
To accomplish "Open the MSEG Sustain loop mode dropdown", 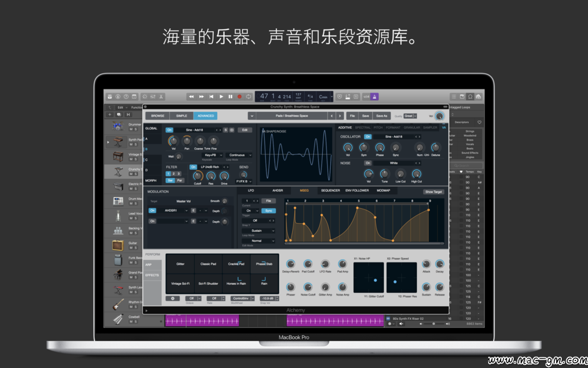I will coord(258,231).
